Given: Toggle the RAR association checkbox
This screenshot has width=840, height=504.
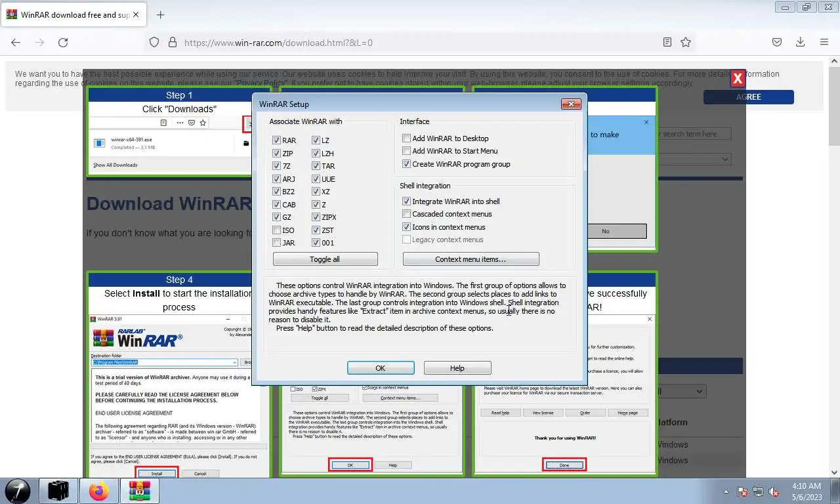Looking at the screenshot, I should pyautogui.click(x=277, y=140).
